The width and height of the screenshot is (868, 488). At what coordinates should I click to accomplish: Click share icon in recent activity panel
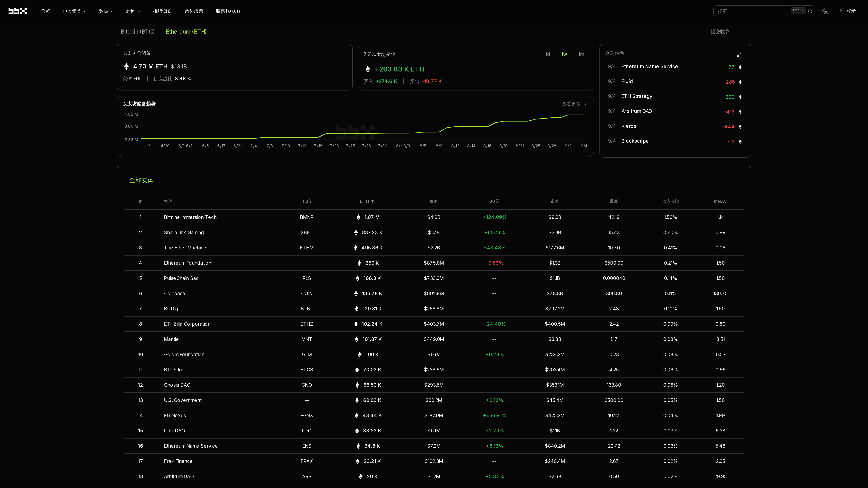[739, 56]
